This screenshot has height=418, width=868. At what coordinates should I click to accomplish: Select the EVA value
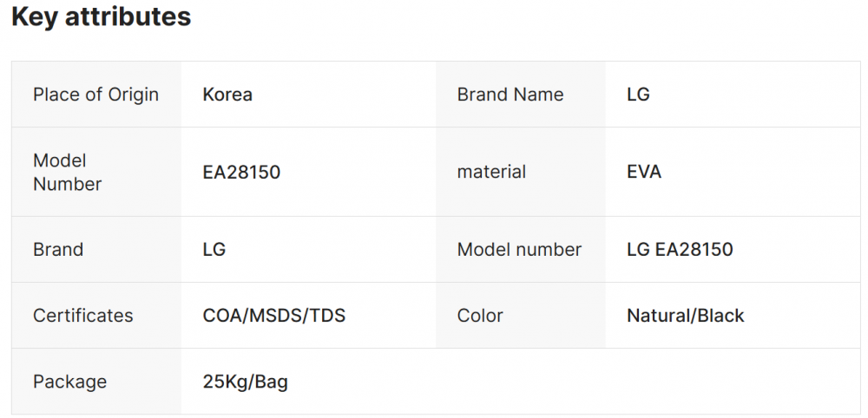coord(644,172)
